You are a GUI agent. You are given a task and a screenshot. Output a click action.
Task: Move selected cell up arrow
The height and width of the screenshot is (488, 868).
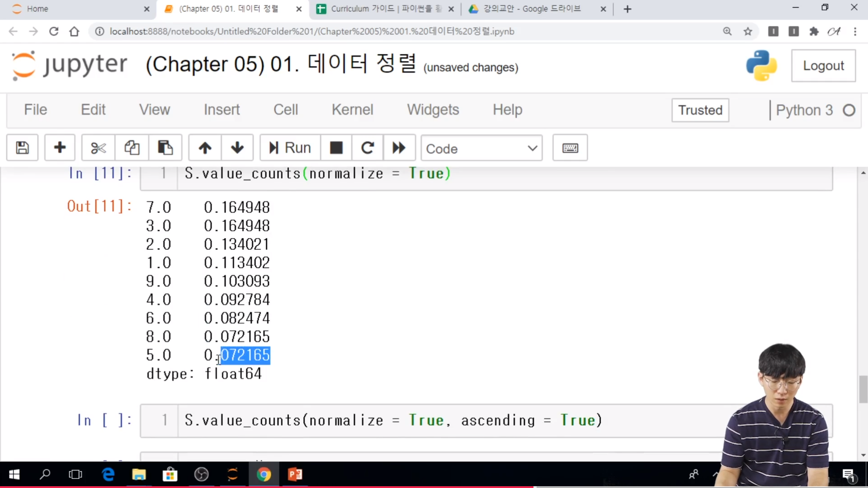205,148
